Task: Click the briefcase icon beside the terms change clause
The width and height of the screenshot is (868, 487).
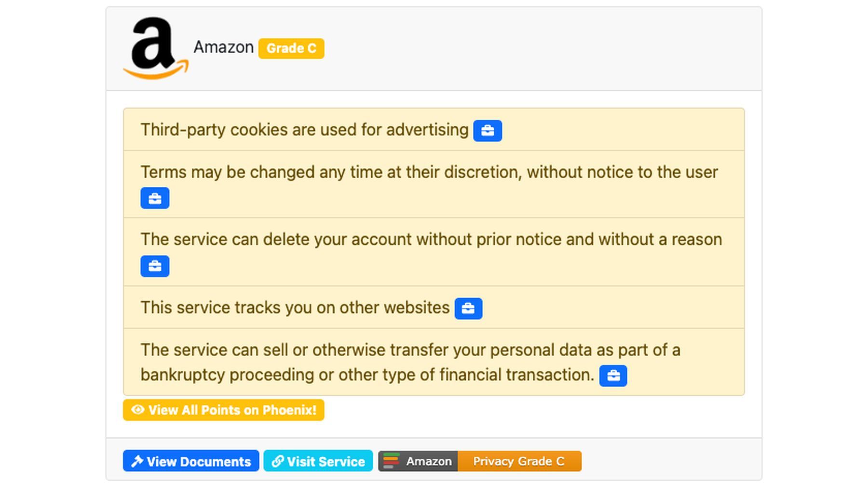Action: click(155, 198)
